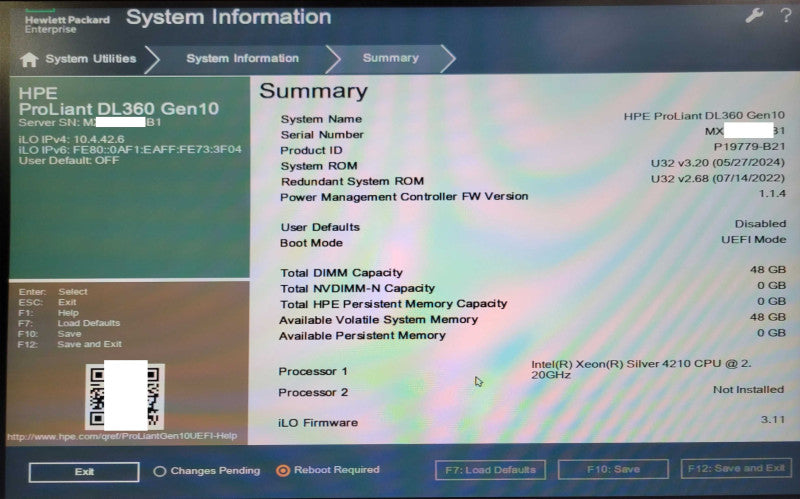Select the Summary page heading
The height and width of the screenshot is (499, 800).
coord(313,91)
